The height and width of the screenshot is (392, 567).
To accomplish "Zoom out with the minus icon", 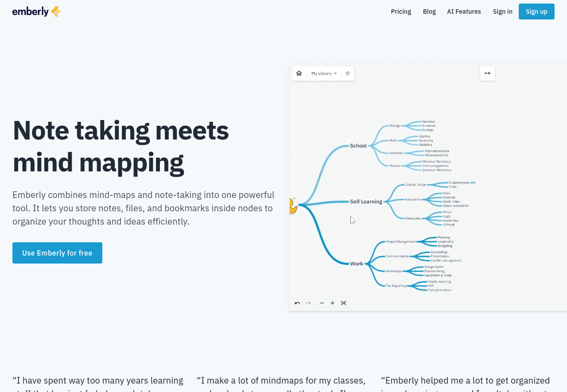I will 322,303.
